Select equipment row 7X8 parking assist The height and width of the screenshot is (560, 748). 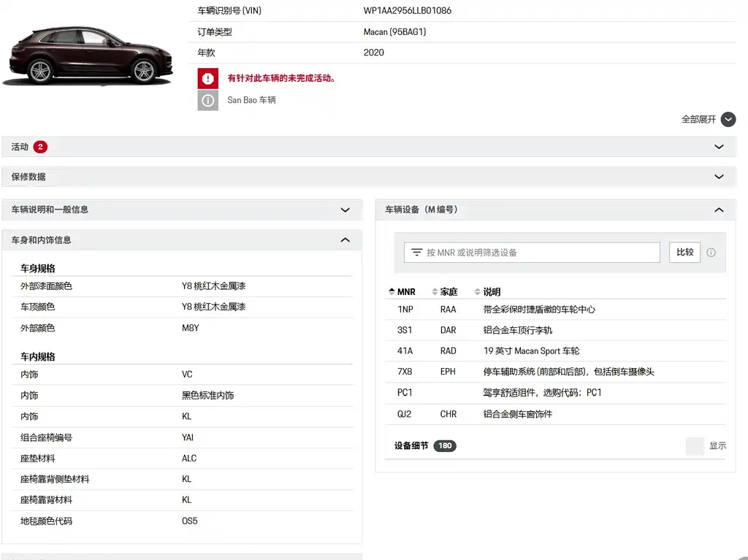pos(555,372)
